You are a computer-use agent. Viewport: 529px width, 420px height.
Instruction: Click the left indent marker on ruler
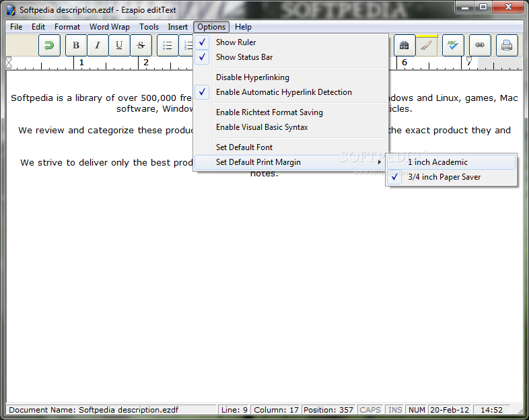(x=9, y=63)
